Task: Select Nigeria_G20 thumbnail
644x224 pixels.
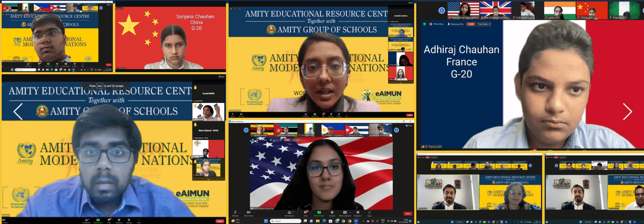Action: (x=624, y=11)
